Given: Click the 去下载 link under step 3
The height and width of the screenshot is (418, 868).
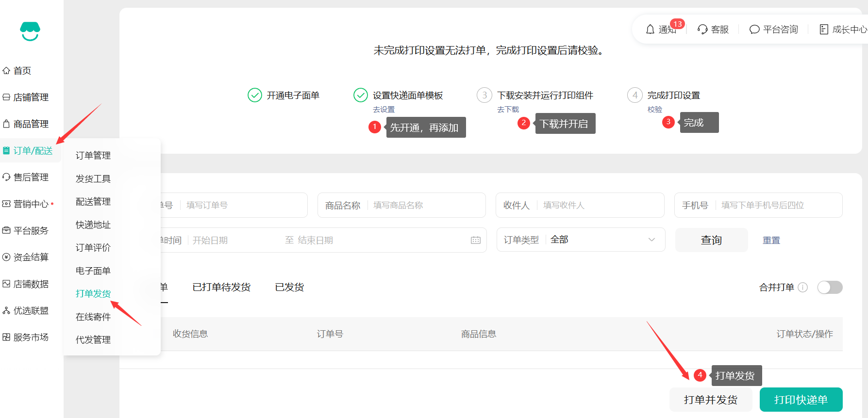Looking at the screenshot, I should tap(508, 110).
